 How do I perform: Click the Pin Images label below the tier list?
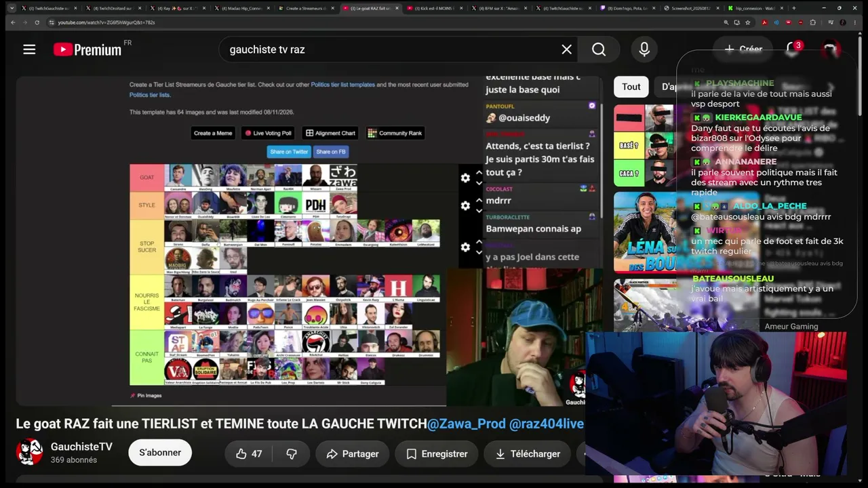146,395
